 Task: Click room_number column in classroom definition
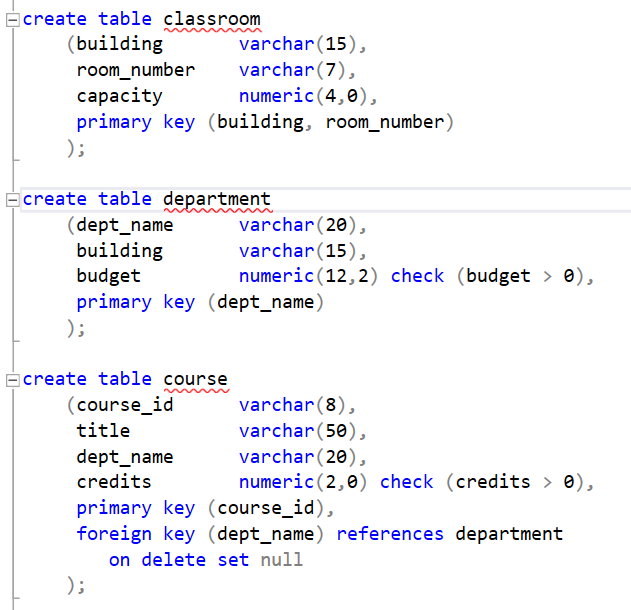[x=136, y=70]
